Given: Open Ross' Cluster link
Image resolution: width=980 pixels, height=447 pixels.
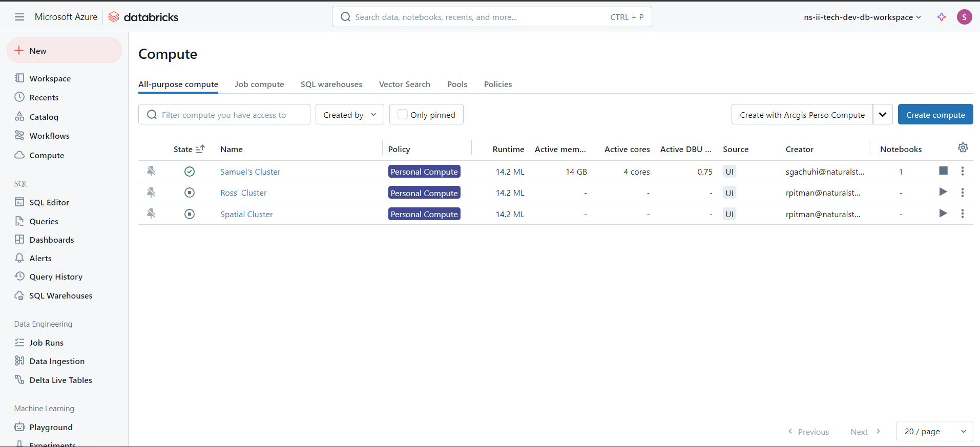Looking at the screenshot, I should pyautogui.click(x=243, y=193).
